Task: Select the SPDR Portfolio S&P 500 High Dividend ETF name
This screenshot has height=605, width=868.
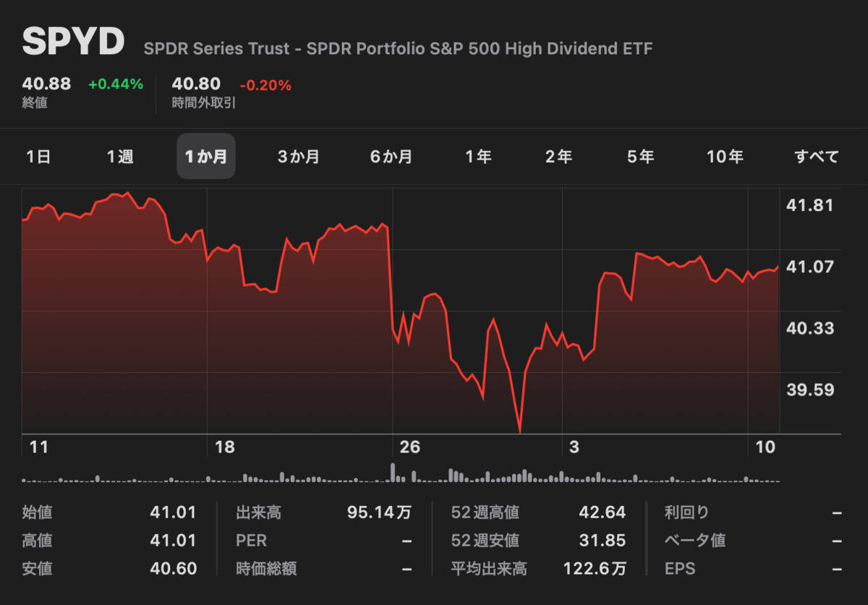Action: (399, 49)
